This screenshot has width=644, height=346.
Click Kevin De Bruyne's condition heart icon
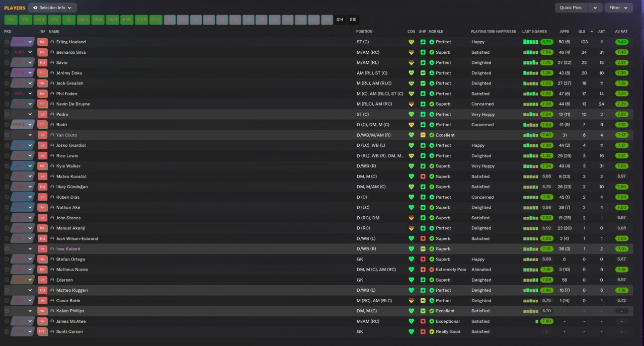(x=411, y=104)
